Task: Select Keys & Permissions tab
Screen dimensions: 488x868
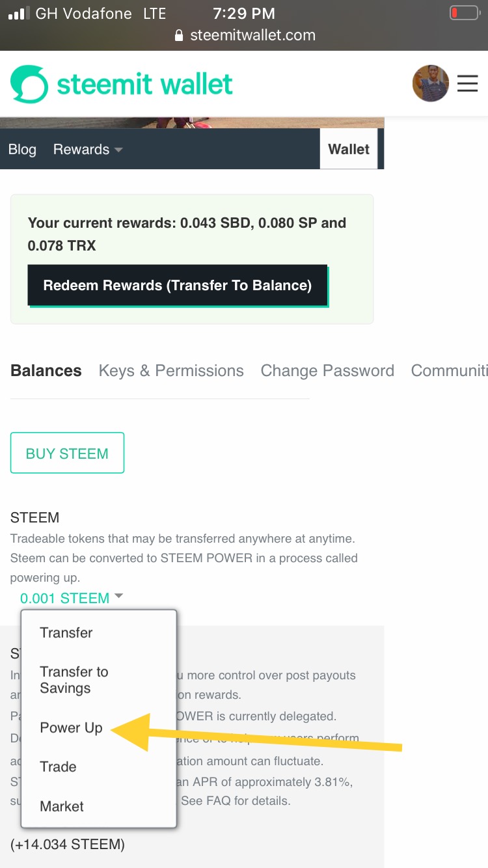Action: pos(171,371)
